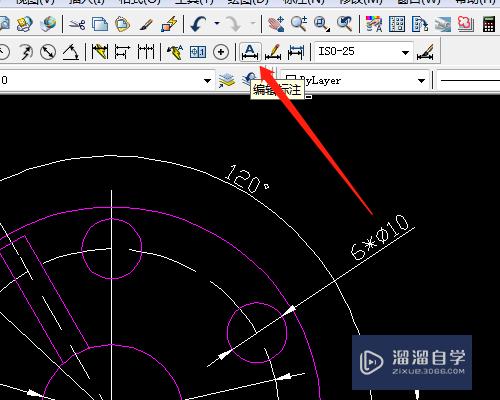Select the Baseline dimension tool
Viewport: 500px width, 400px height.
coord(122,52)
